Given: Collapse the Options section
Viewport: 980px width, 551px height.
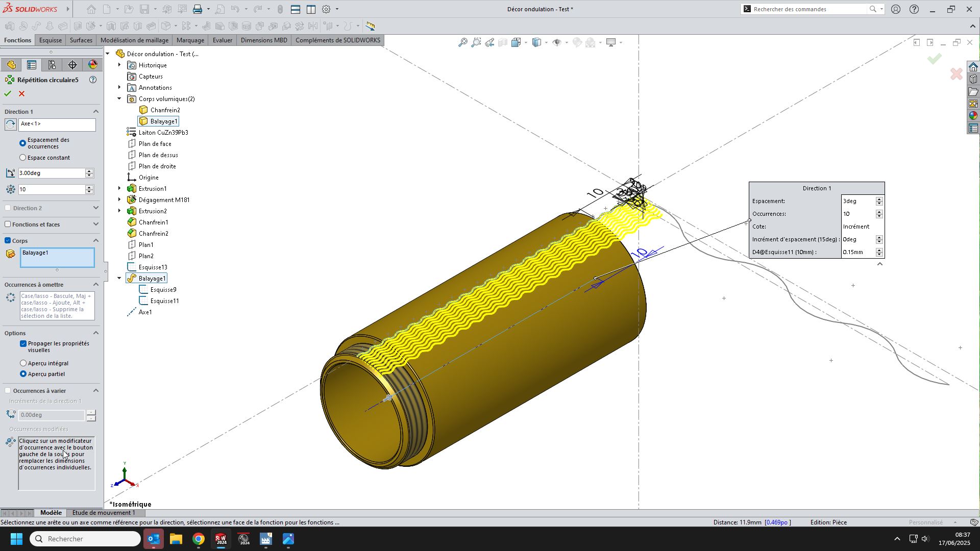Looking at the screenshot, I should coord(95,333).
